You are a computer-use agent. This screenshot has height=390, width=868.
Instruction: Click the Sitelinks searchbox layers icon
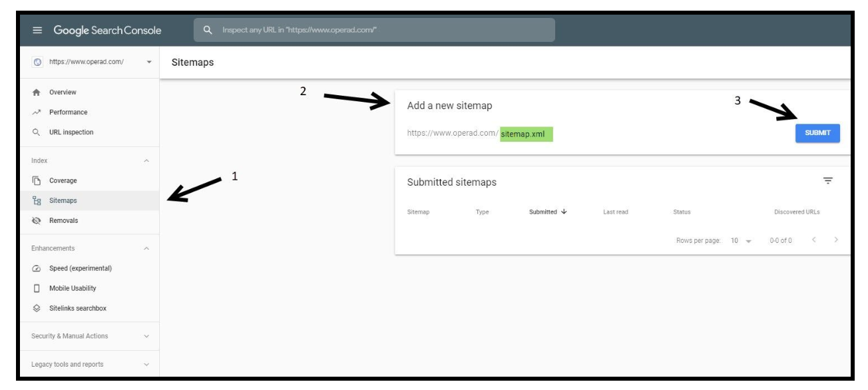click(x=37, y=309)
